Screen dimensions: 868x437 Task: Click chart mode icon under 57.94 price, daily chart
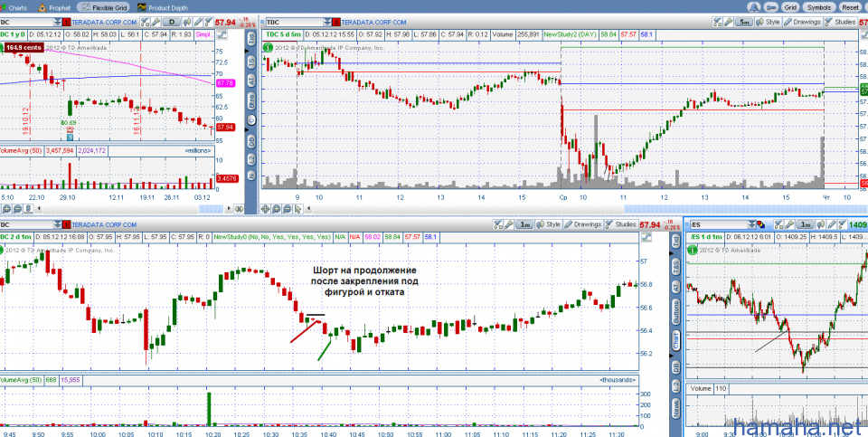[222, 34]
